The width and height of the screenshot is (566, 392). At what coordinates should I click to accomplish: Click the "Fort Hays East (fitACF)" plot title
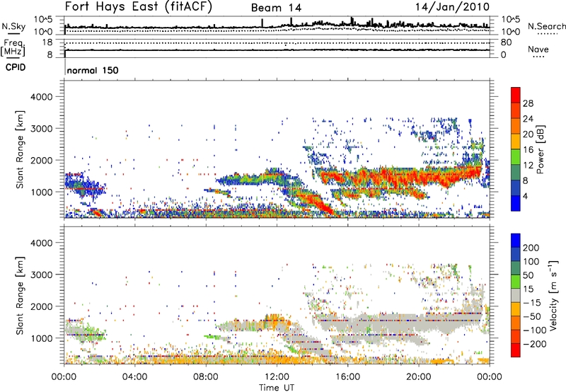click(x=139, y=7)
